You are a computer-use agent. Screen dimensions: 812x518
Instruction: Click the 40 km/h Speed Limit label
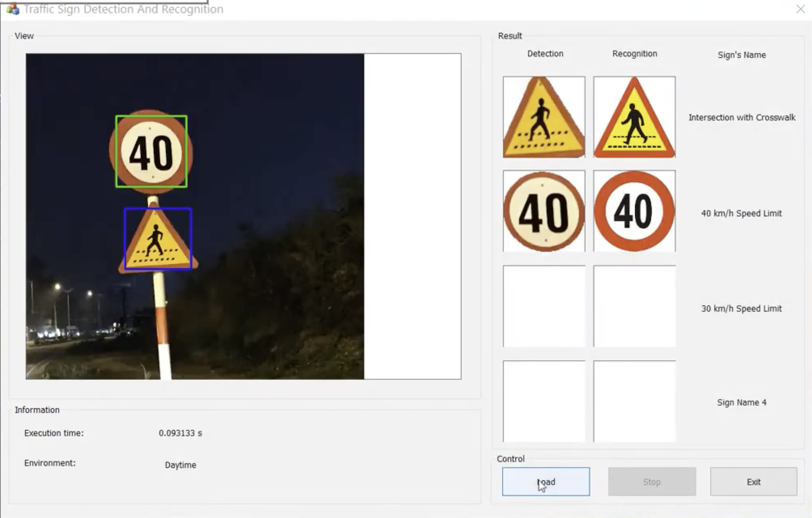(x=741, y=213)
